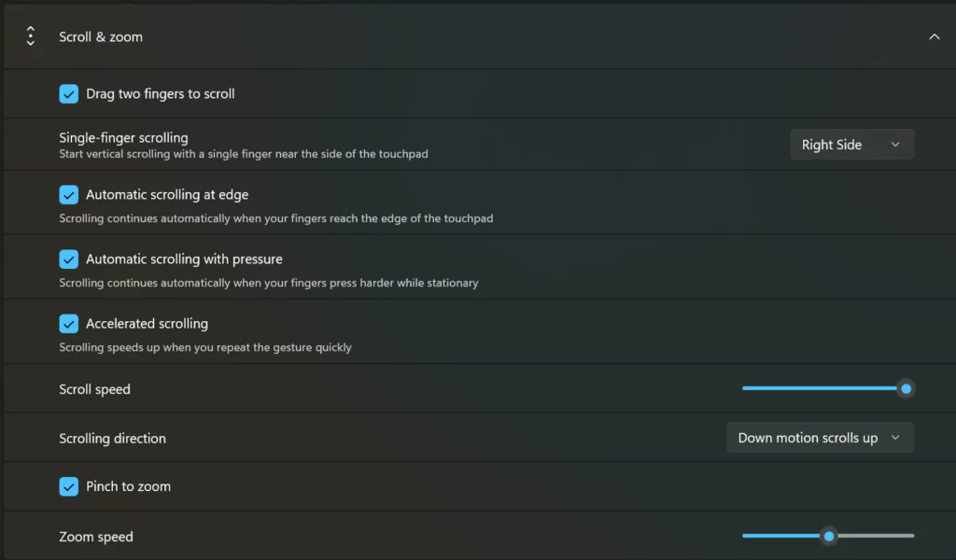Click the Scroll speed slider handle
This screenshot has height=560, width=956.
(x=906, y=389)
